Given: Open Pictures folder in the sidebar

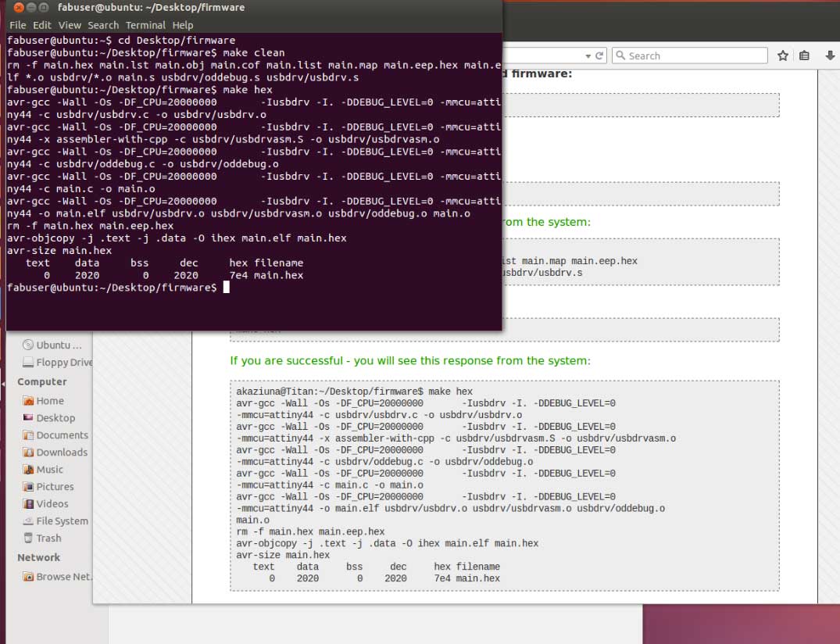Looking at the screenshot, I should click(x=48, y=486).
